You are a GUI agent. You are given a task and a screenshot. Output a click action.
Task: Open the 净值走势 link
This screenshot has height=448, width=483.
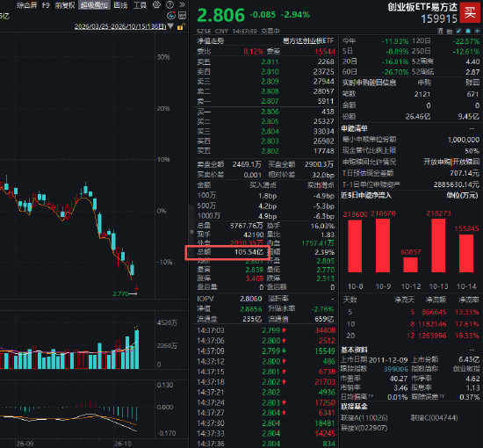tap(211, 40)
